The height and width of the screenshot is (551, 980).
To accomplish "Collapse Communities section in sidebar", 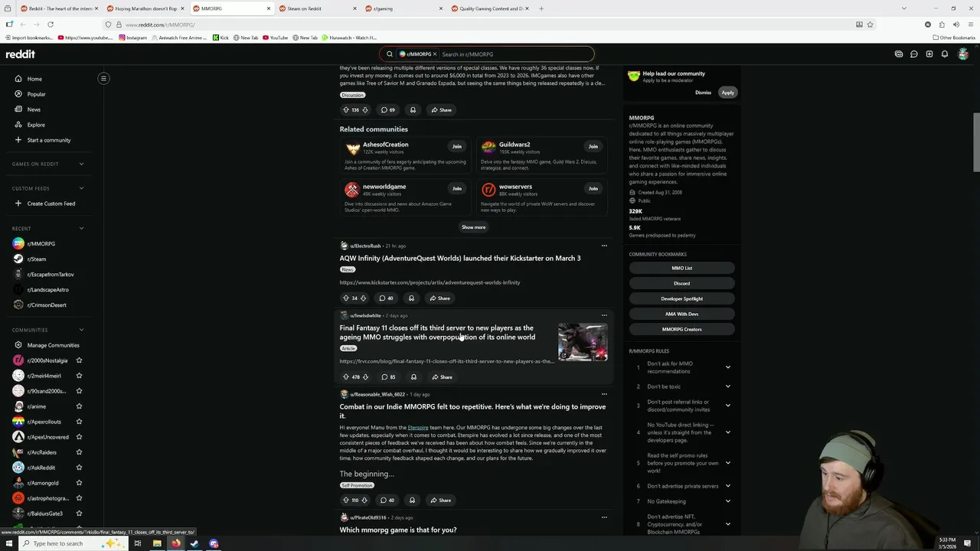I will coord(81,330).
